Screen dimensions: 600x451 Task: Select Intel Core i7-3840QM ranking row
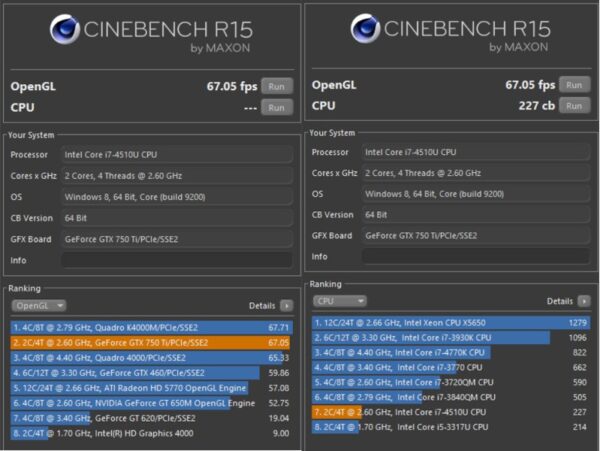tap(451, 397)
